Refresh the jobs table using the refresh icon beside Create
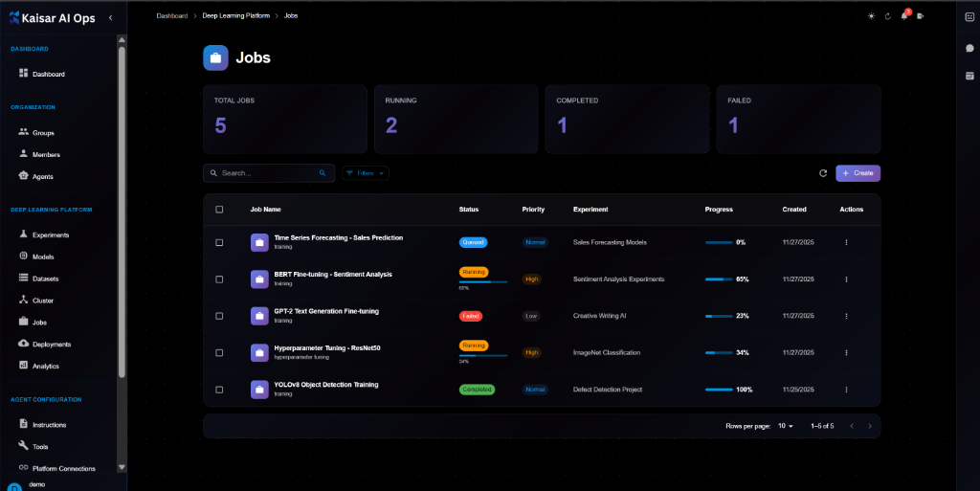 tap(823, 173)
